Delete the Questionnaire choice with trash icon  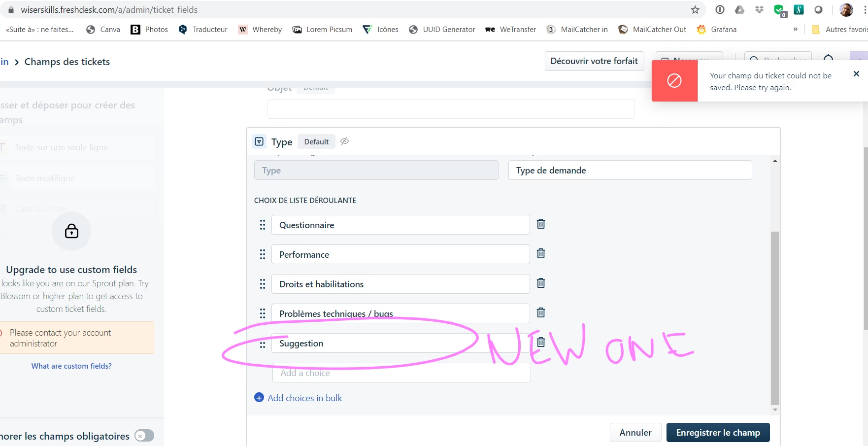pyautogui.click(x=541, y=224)
